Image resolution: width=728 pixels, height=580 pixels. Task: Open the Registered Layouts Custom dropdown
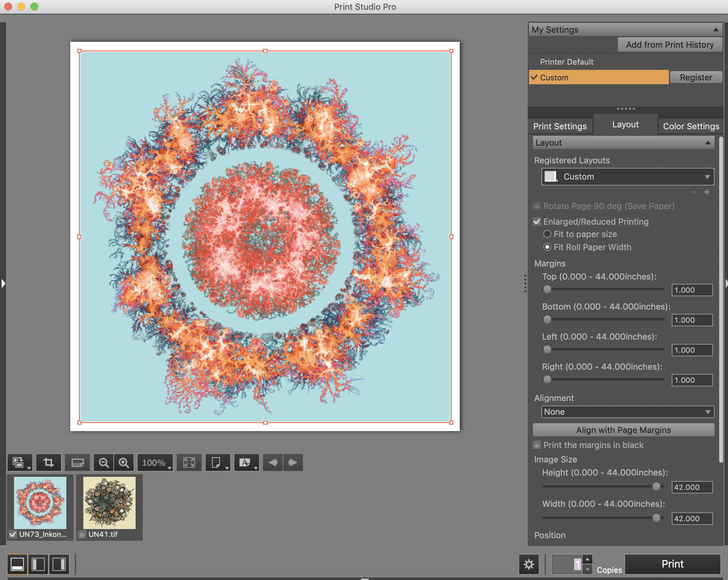[627, 176]
